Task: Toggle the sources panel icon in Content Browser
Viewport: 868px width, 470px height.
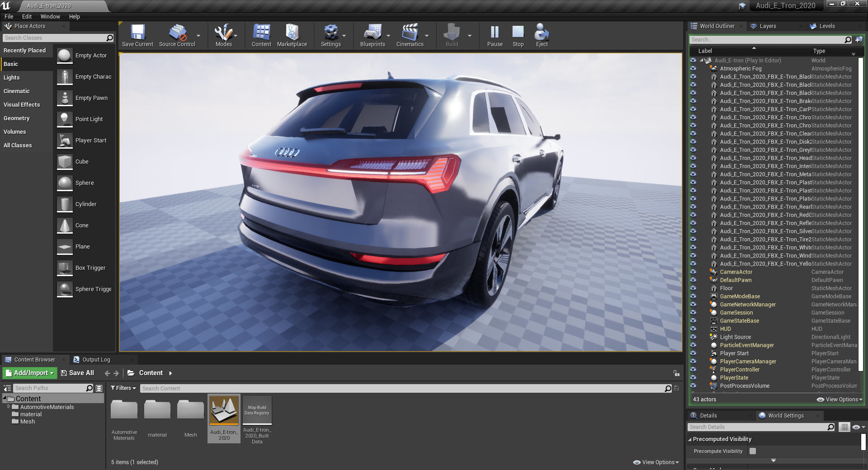Action: tap(7, 388)
